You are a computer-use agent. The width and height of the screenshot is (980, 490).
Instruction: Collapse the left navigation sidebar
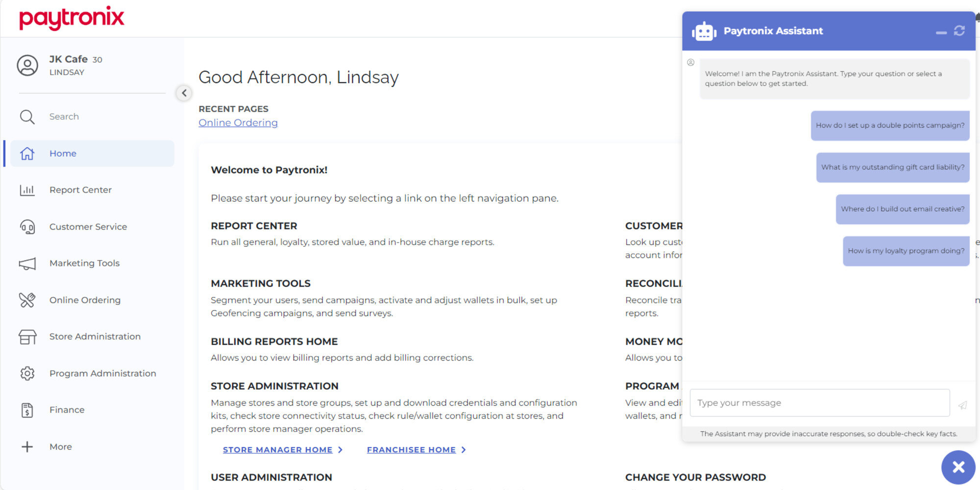184,93
